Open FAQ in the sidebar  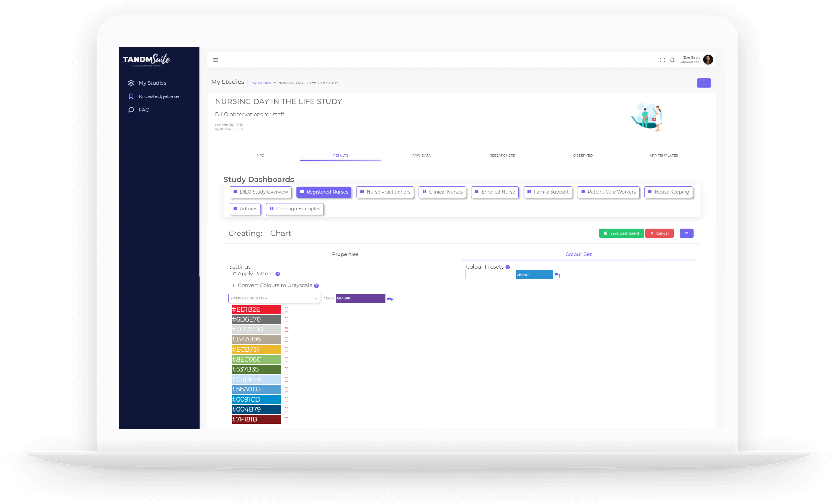pyautogui.click(x=144, y=110)
